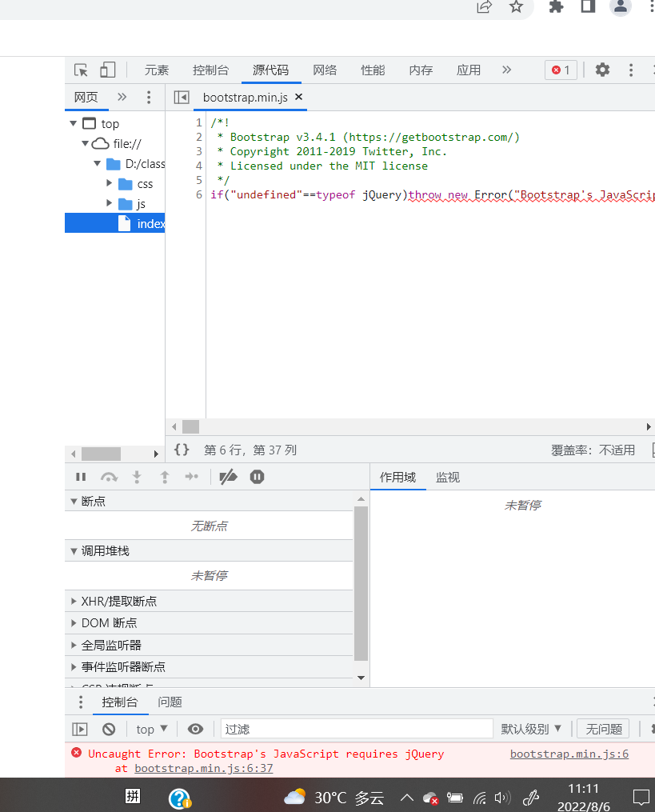The width and height of the screenshot is (655, 812).
Task: Open taskbar weather widget 30°C 多云
Action: tap(334, 798)
